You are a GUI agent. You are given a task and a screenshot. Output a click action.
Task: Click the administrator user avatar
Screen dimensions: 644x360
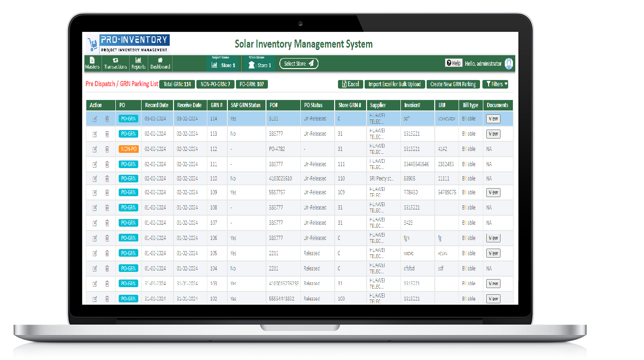[509, 63]
